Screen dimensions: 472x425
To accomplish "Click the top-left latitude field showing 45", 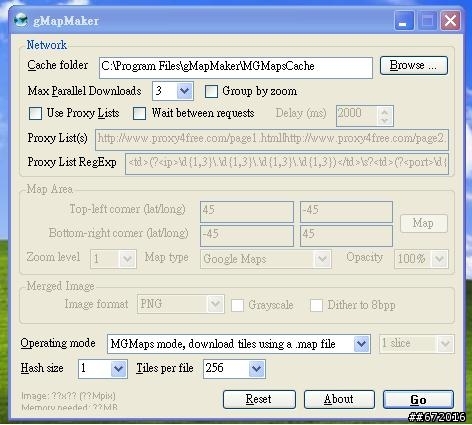I will pos(247,211).
